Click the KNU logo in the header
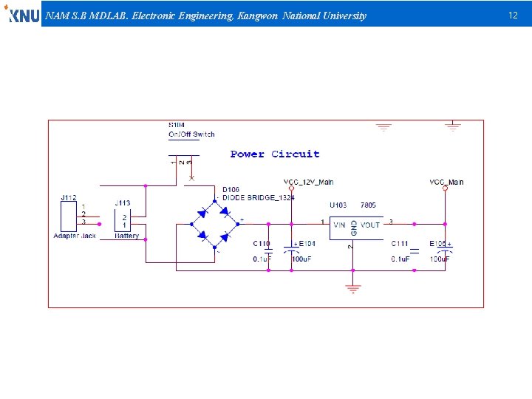Image resolution: width=532 pixels, height=399 pixels. [x=21, y=14]
